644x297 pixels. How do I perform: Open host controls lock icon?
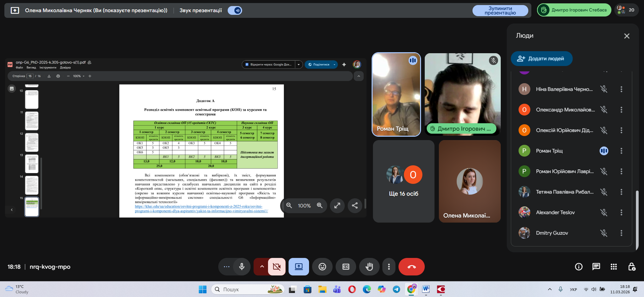click(x=632, y=267)
